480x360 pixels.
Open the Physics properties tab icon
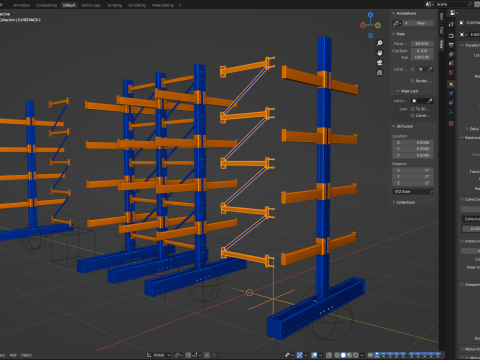(x=451, y=94)
